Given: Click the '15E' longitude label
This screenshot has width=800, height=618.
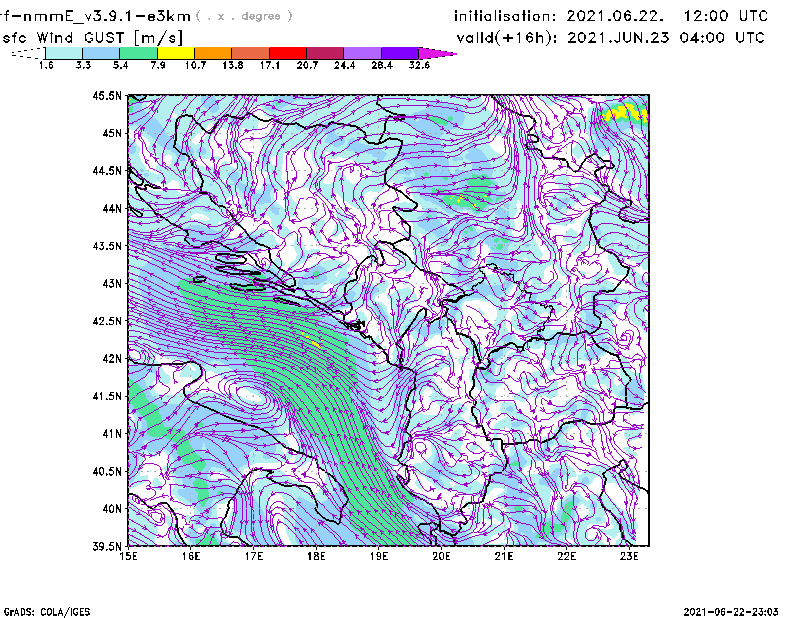Looking at the screenshot, I should [128, 556].
